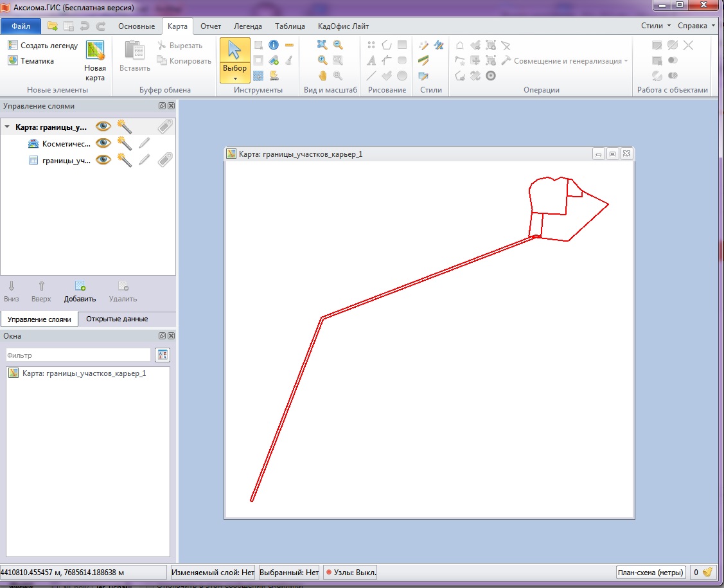Viewport: 724px width, 588px height.
Task: Open the Открытые данные tab
Action: [x=117, y=319]
